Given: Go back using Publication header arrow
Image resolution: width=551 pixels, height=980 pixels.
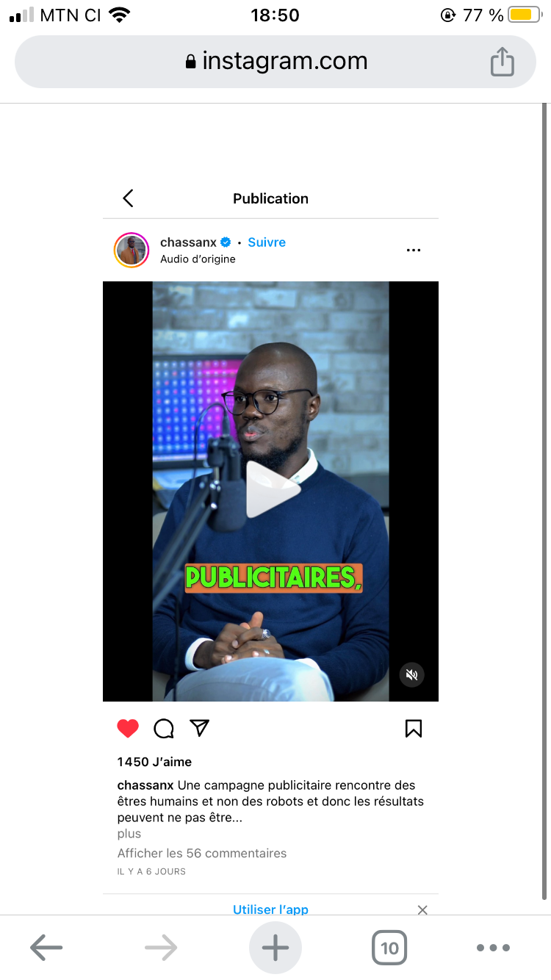Looking at the screenshot, I should coord(128,198).
